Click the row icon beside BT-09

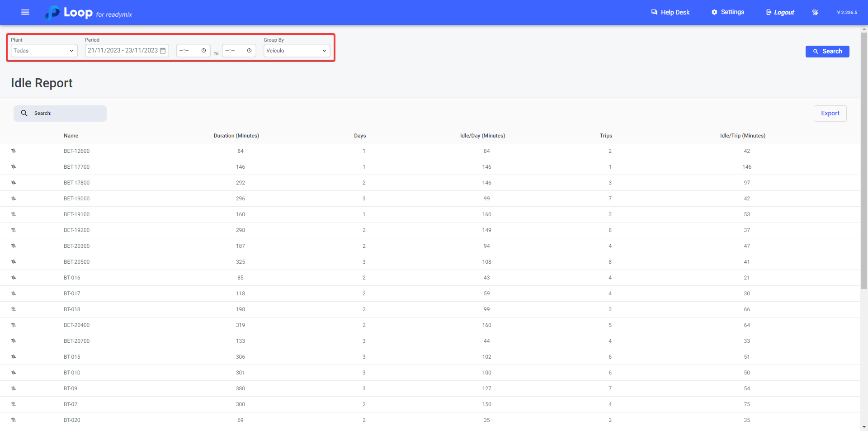14,388
